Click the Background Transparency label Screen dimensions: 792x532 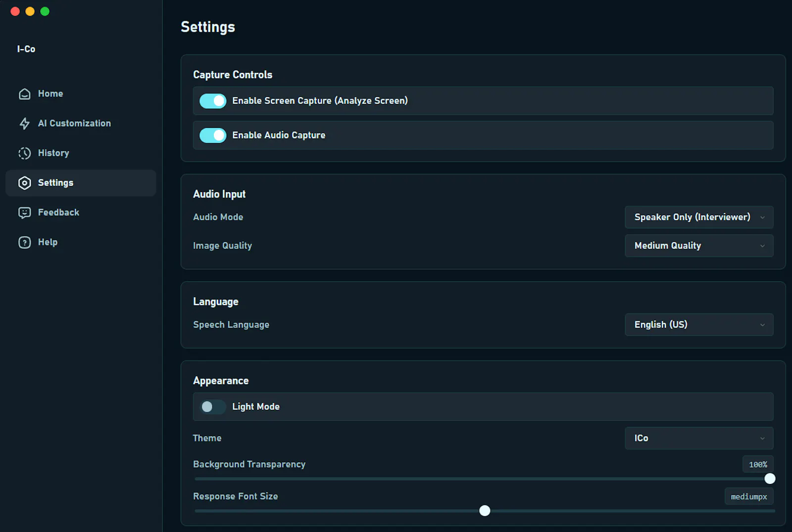pyautogui.click(x=249, y=464)
